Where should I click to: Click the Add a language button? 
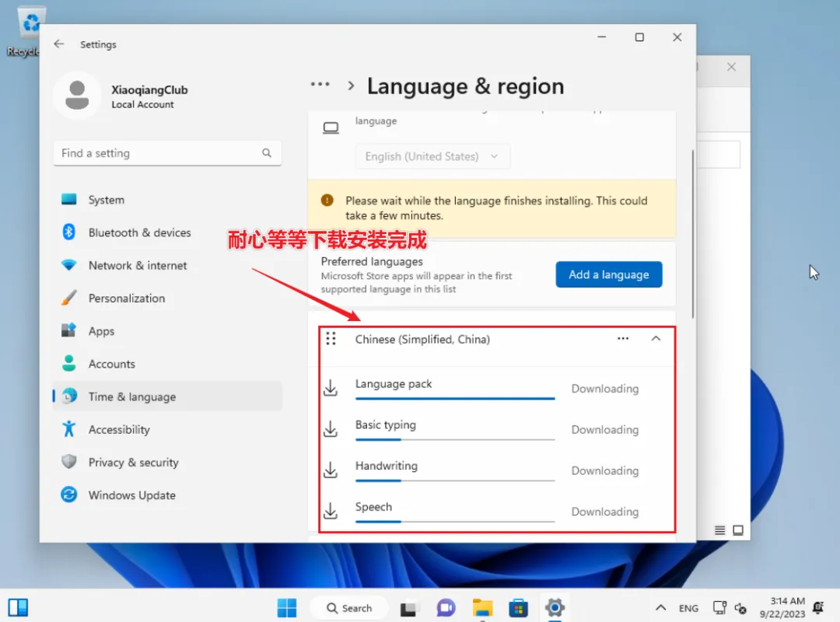(x=609, y=274)
